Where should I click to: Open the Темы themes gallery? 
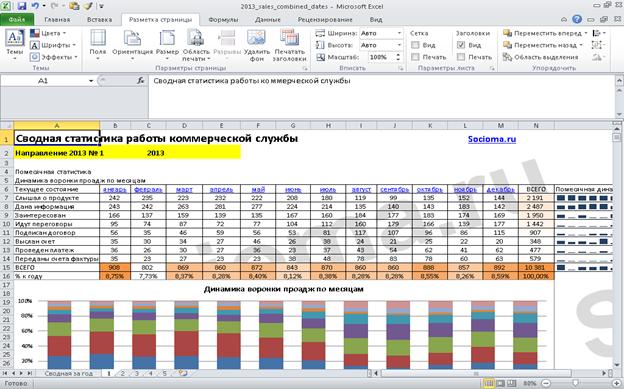[15, 44]
